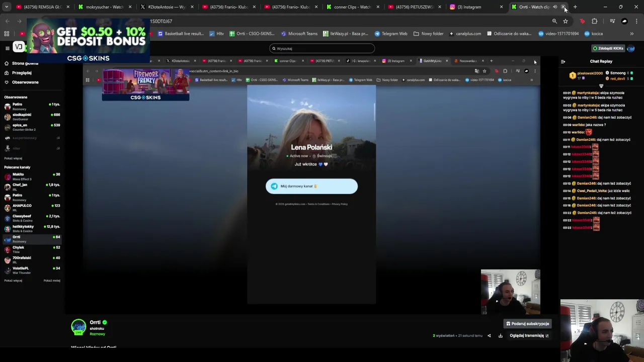The height and width of the screenshot is (362, 644).
Task: Collapse list with Pokaż mniej
Action: [x=52, y=281]
